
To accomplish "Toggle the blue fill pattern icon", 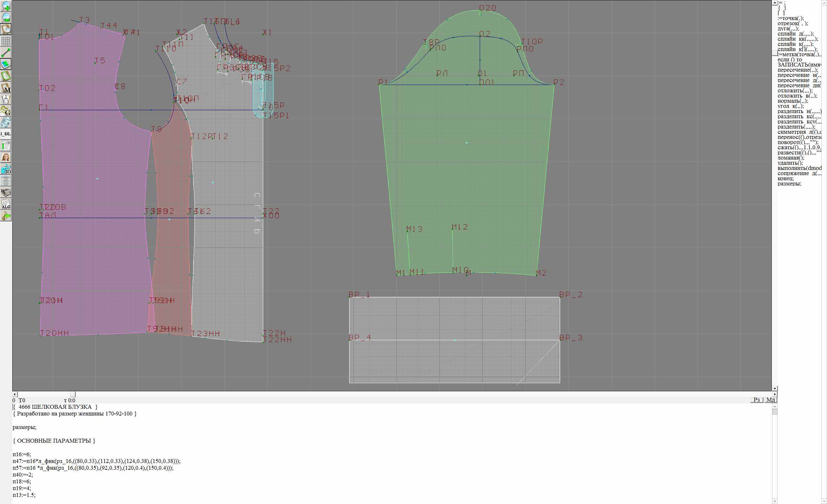I will pyautogui.click(x=6, y=64).
